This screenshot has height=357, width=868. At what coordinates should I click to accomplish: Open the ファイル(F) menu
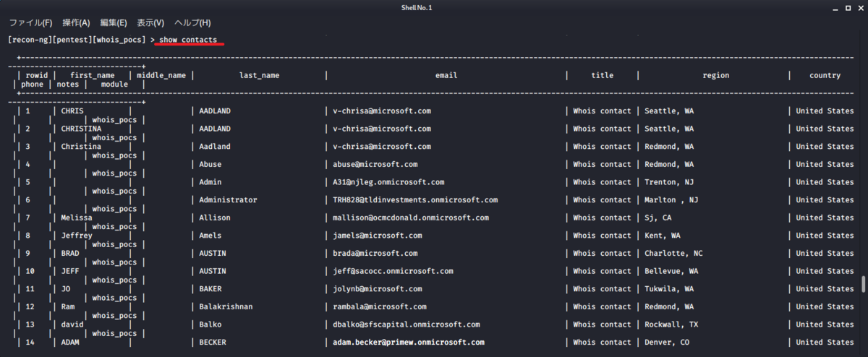click(x=30, y=23)
